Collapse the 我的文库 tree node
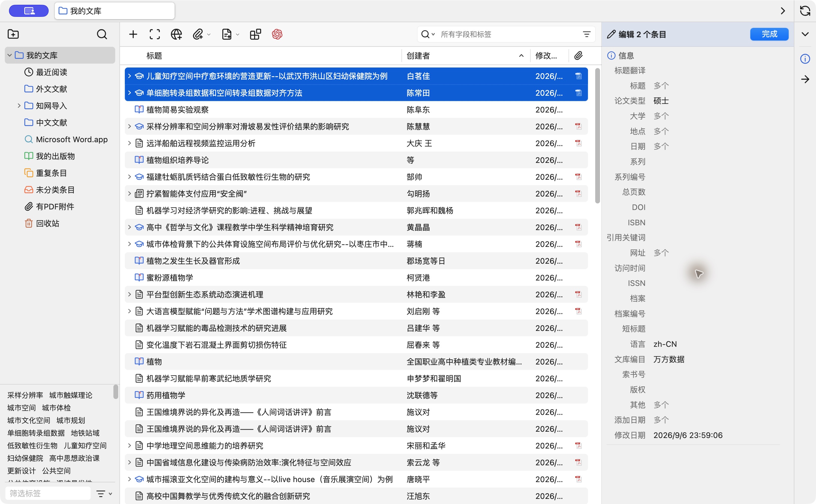This screenshot has width=816, height=504. (x=10, y=55)
